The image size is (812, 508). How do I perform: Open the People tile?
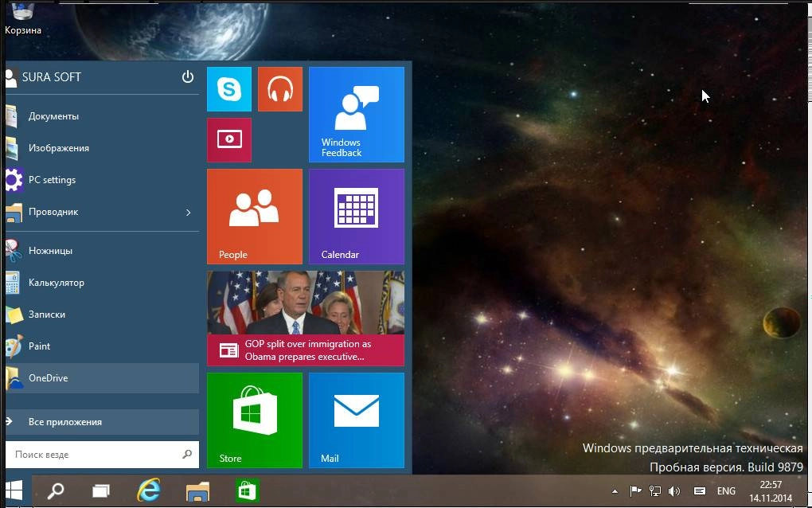[254, 217]
